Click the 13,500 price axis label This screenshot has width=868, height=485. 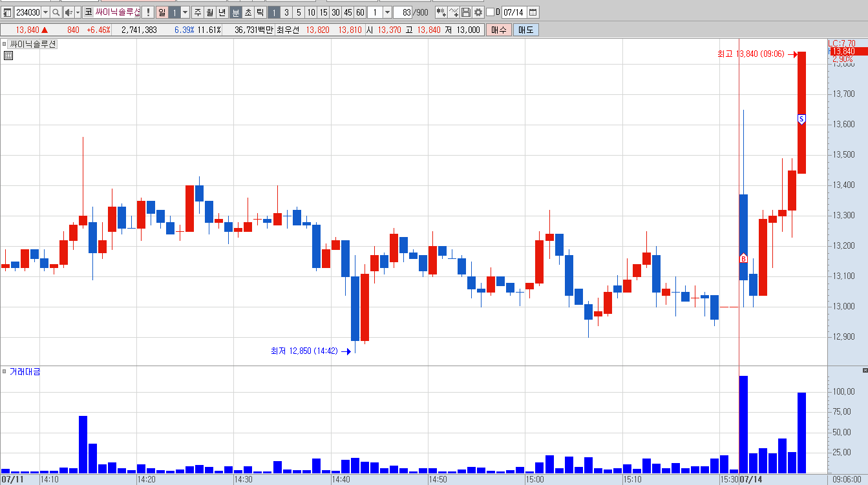(x=845, y=154)
